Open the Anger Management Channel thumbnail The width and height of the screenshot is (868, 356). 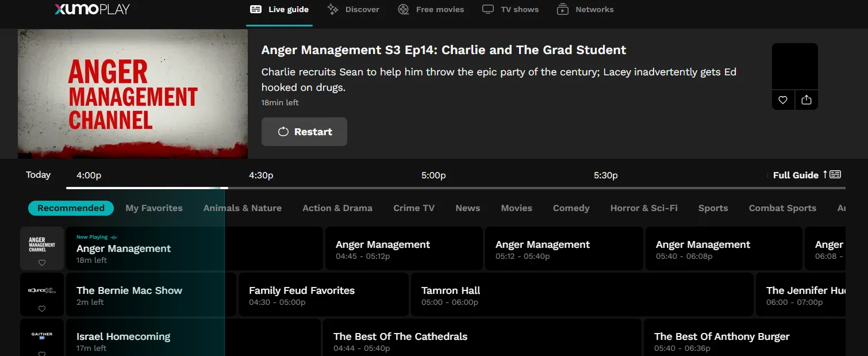pos(132,94)
